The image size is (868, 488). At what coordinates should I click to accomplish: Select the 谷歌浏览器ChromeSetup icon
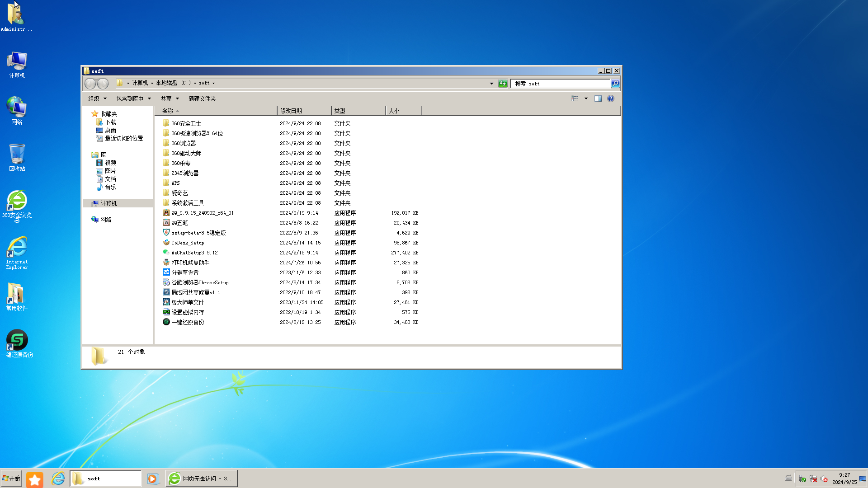coord(166,282)
